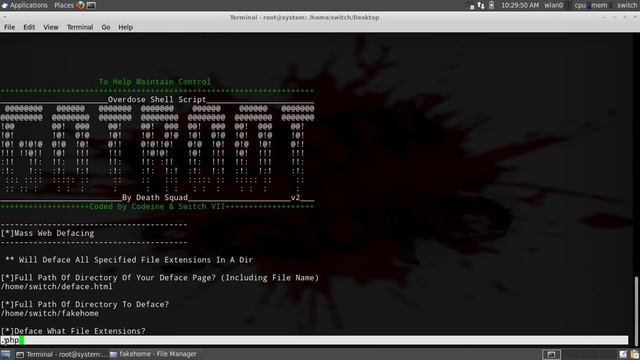The height and width of the screenshot is (360, 640).
Task: Click the show desktop icon in taskbar
Action: point(6,354)
